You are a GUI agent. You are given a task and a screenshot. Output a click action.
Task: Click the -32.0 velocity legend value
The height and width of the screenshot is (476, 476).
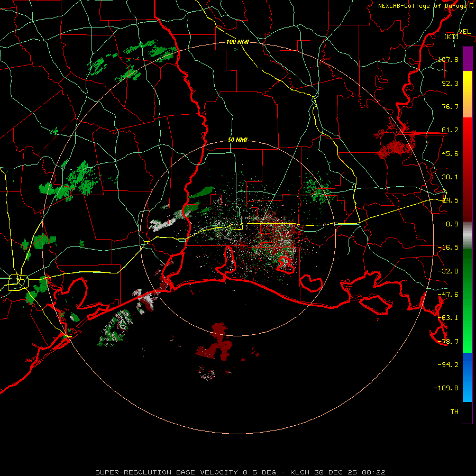[x=448, y=271]
